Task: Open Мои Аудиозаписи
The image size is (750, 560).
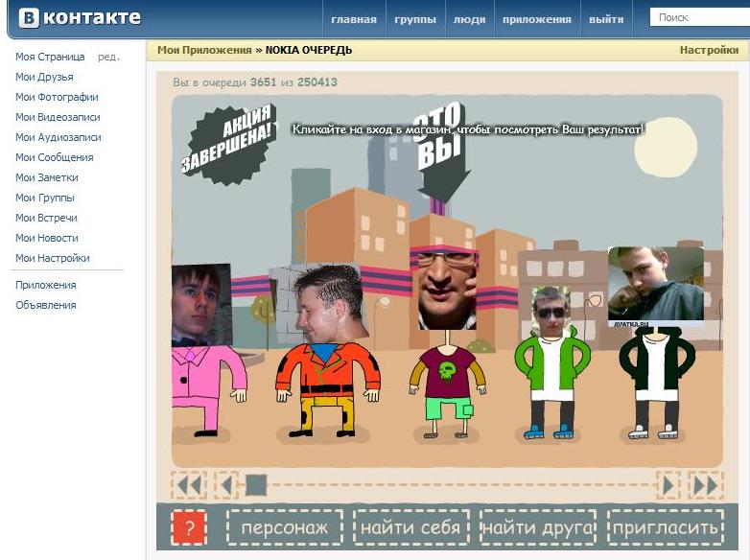Action: [59, 137]
